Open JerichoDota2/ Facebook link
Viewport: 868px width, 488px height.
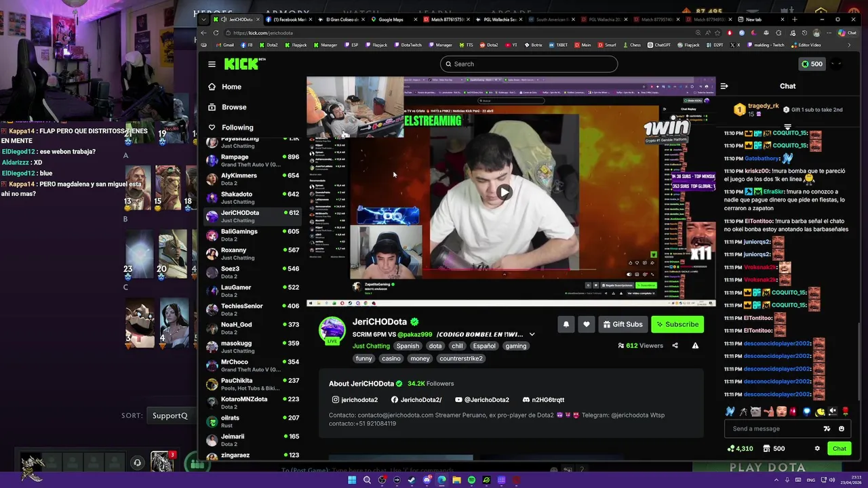point(416,400)
